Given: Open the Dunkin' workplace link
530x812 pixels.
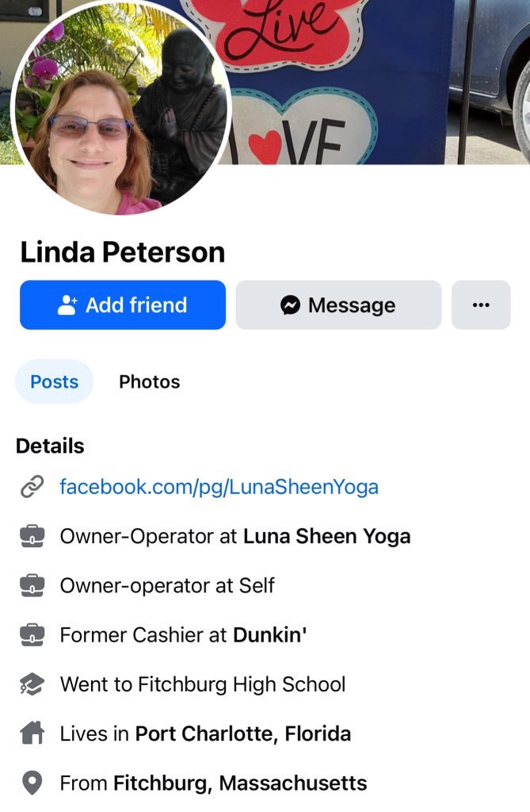Looking at the screenshot, I should (269, 635).
